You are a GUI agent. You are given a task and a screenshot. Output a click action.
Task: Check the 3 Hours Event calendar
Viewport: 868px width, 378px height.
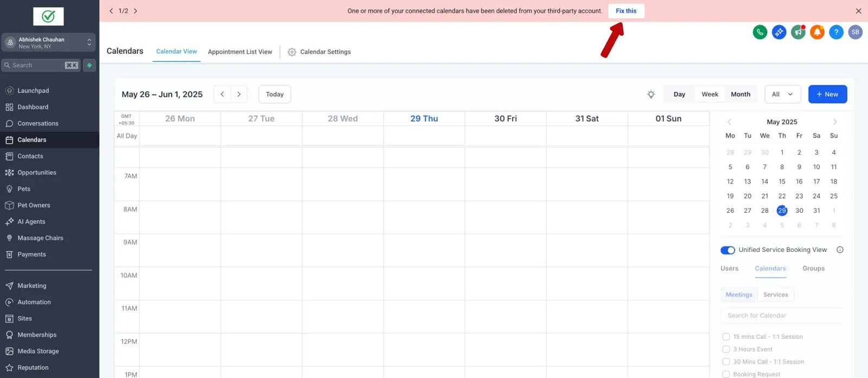[x=726, y=349]
